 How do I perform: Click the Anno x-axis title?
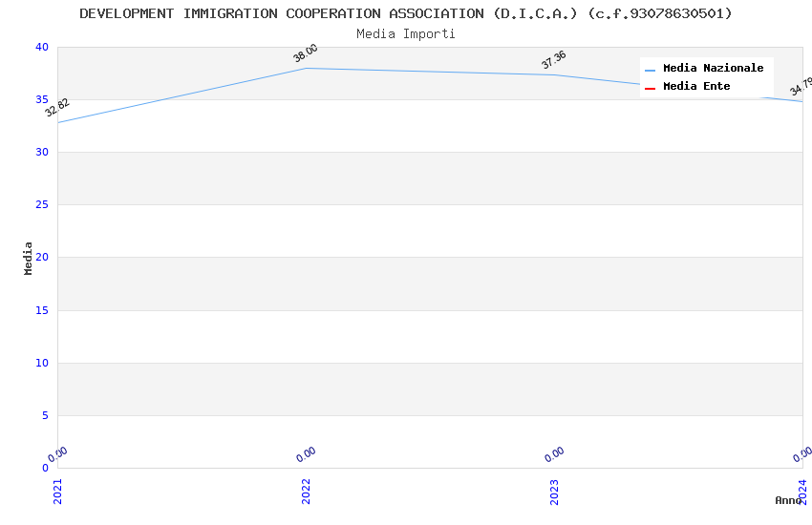[788, 500]
